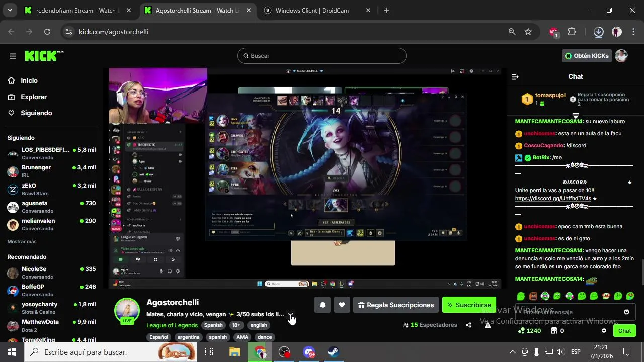Send message with Chat button
Viewport: 644px width, 362px height.
pyautogui.click(x=624, y=331)
